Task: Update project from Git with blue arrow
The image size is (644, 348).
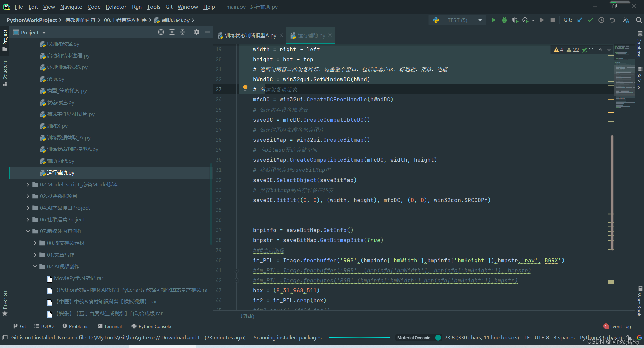Action: pos(580,20)
